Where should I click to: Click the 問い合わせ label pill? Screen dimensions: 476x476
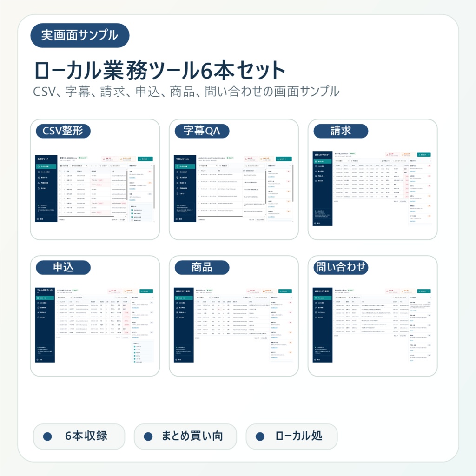pos(341,267)
